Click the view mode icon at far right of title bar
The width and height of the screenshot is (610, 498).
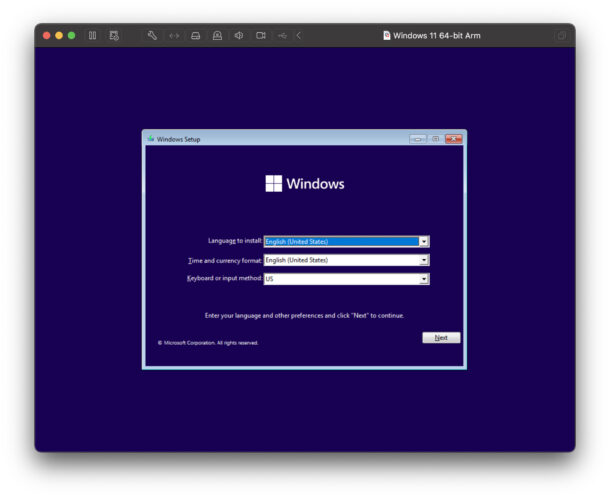(561, 35)
